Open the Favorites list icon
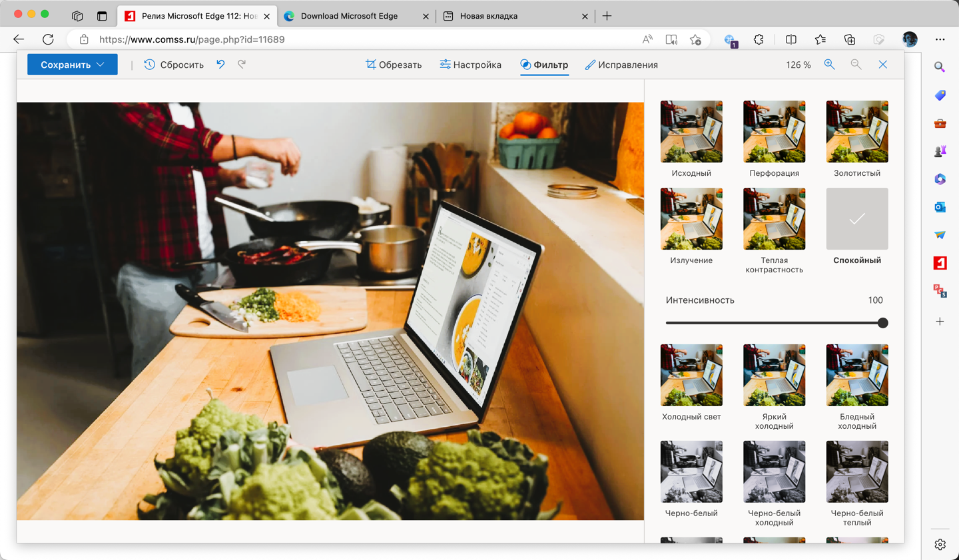 [820, 39]
